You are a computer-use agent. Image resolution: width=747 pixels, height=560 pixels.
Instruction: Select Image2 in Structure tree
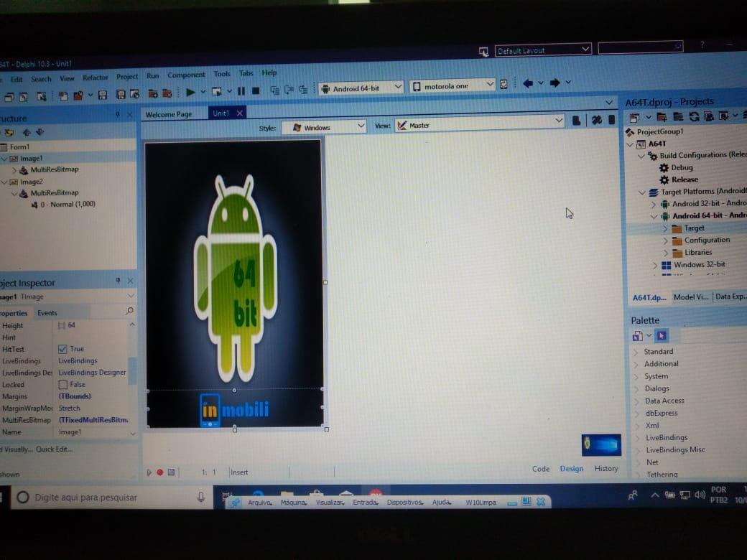point(32,182)
